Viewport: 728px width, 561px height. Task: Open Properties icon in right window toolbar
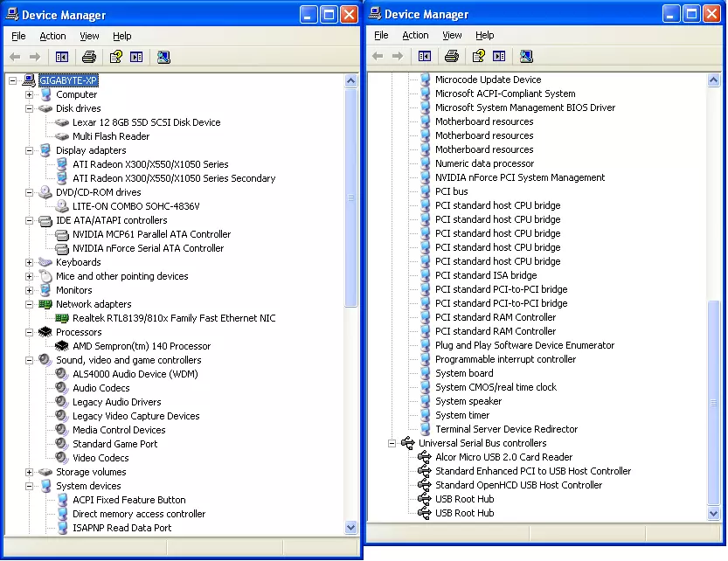coord(478,56)
